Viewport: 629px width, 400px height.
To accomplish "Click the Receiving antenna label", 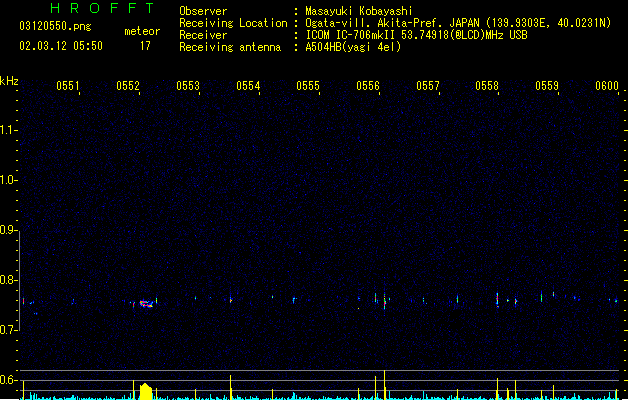I will click(230, 47).
